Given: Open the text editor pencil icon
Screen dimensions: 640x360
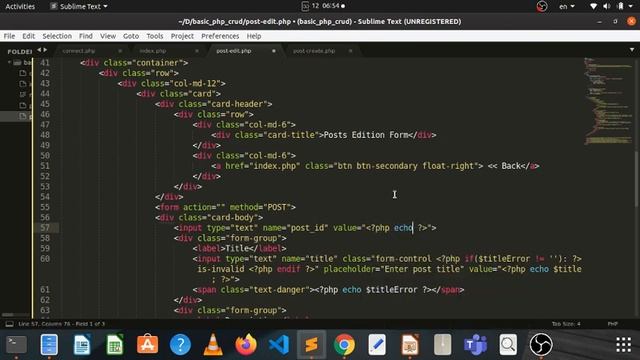Looking at the screenshot, I should coord(377,344).
